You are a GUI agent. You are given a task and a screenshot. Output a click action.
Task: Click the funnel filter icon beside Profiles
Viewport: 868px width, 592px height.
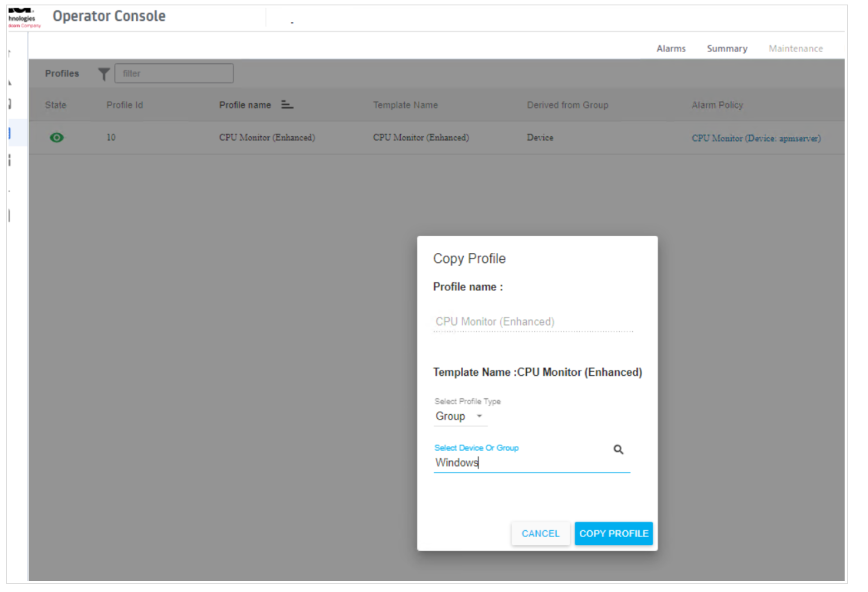point(104,74)
